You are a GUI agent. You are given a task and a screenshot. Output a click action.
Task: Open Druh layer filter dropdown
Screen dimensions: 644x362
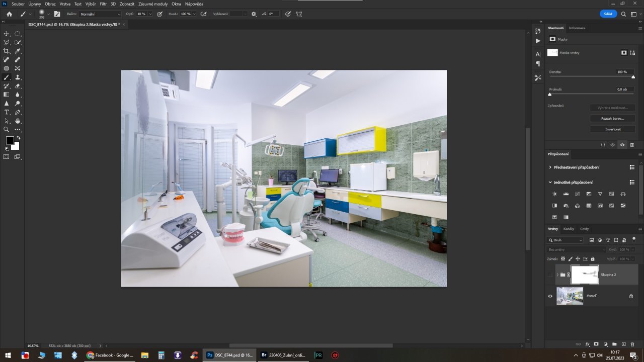pyautogui.click(x=566, y=240)
